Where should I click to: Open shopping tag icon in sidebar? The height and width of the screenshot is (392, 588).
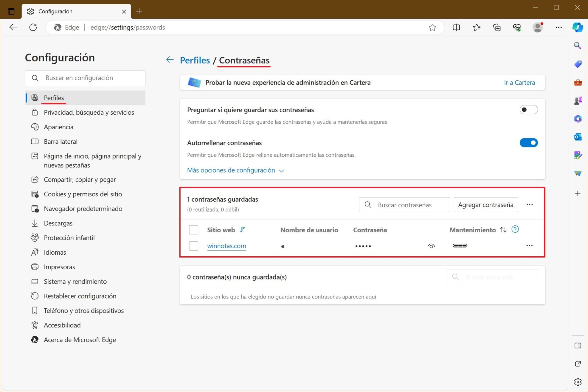click(578, 64)
